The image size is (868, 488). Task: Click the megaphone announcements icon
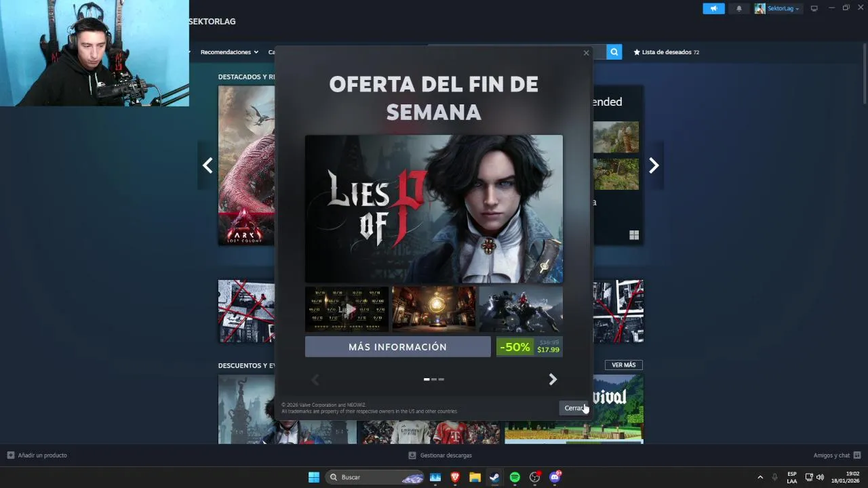713,8
